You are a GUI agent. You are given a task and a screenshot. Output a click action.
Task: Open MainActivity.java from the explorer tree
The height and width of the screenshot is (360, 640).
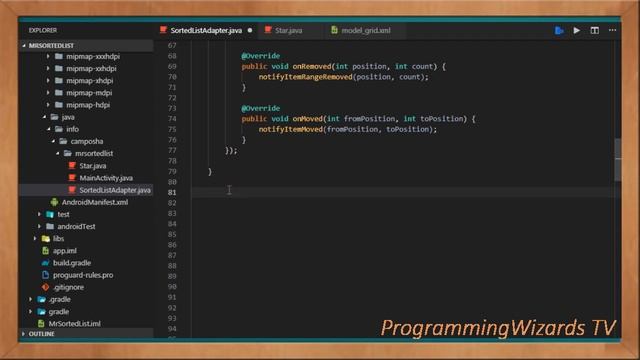[x=106, y=178]
